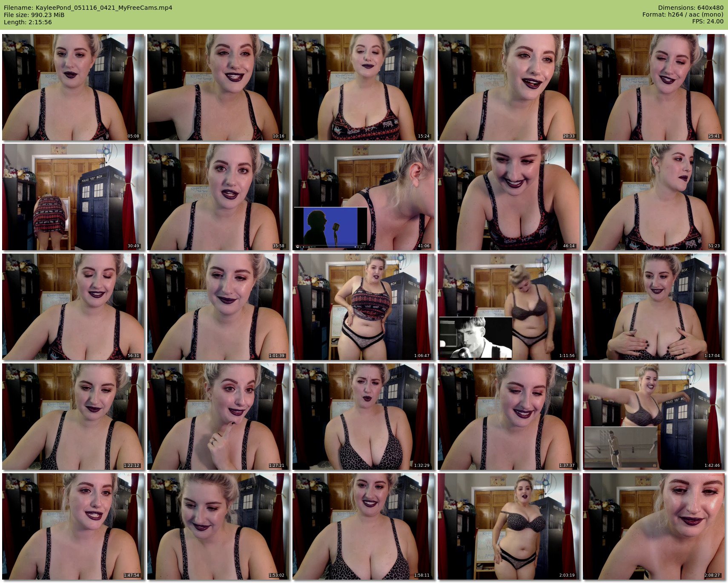Screen dimensions: 728x583
Task: Select the thumbnail marked 1:37:37
Action: coord(509,417)
